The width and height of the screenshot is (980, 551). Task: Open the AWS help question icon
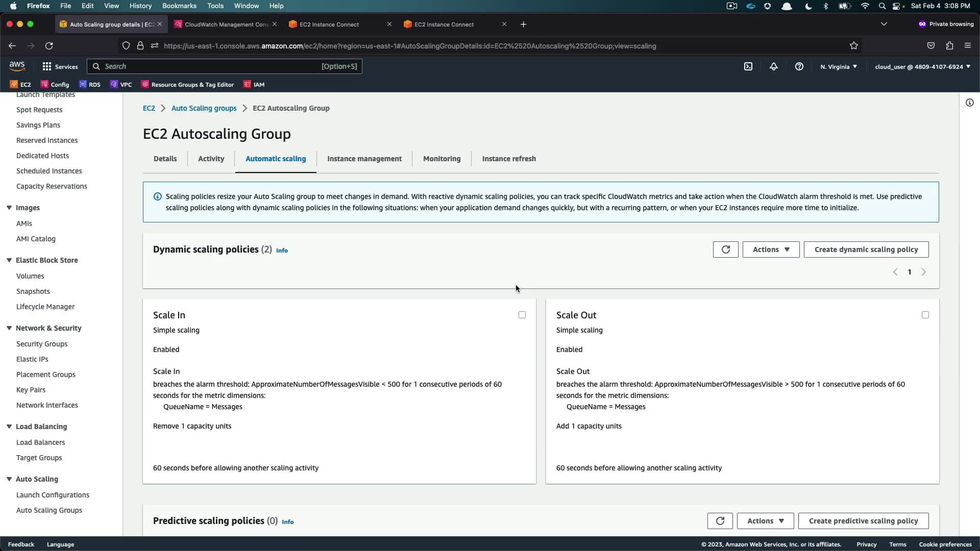point(799,66)
